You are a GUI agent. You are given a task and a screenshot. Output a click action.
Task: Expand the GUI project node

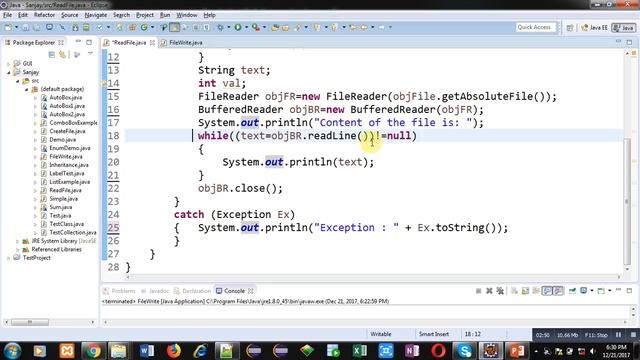pyautogui.click(x=9, y=64)
